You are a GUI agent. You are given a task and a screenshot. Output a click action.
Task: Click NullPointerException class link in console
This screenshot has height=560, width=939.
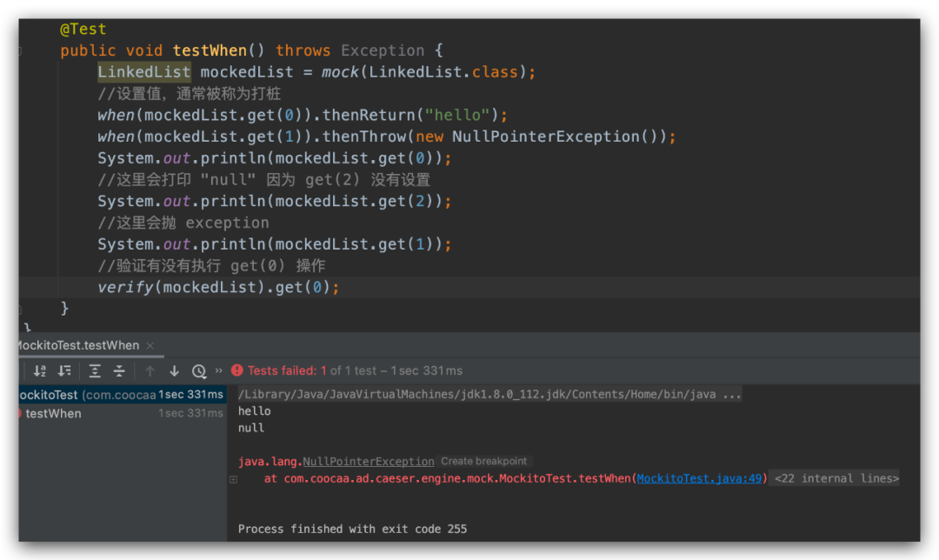[x=369, y=461]
